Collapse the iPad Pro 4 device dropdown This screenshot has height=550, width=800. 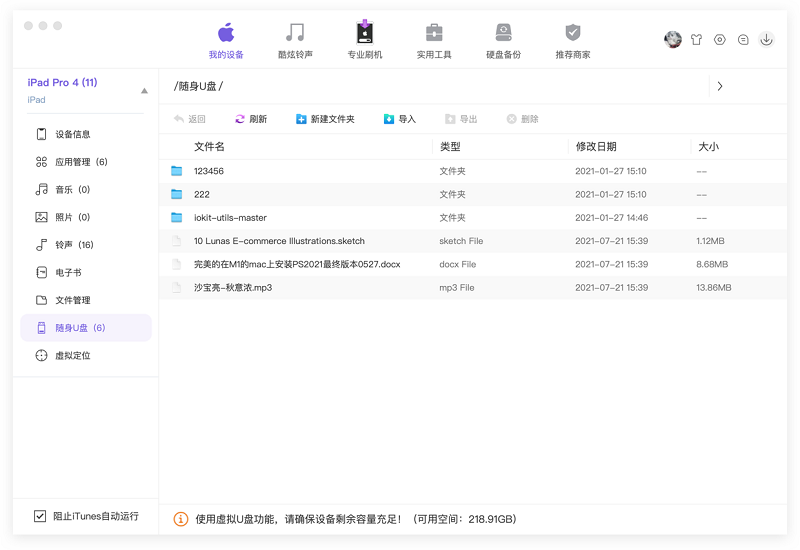[144, 91]
